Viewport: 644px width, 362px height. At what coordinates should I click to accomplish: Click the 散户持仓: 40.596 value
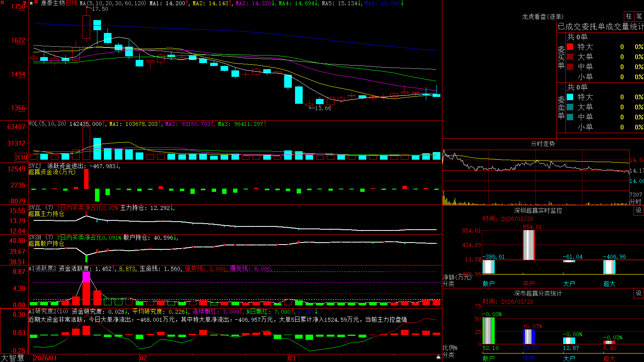(149, 238)
